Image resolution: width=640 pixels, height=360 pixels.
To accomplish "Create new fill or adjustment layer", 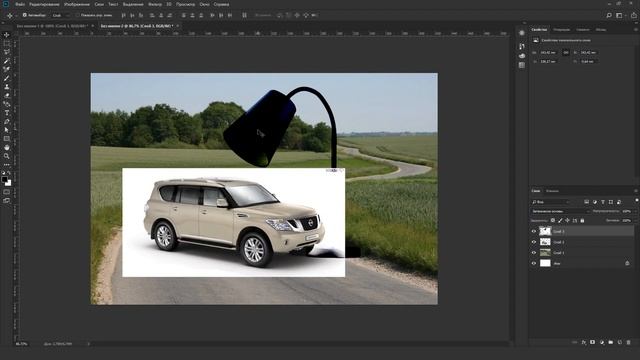I will pos(602,342).
